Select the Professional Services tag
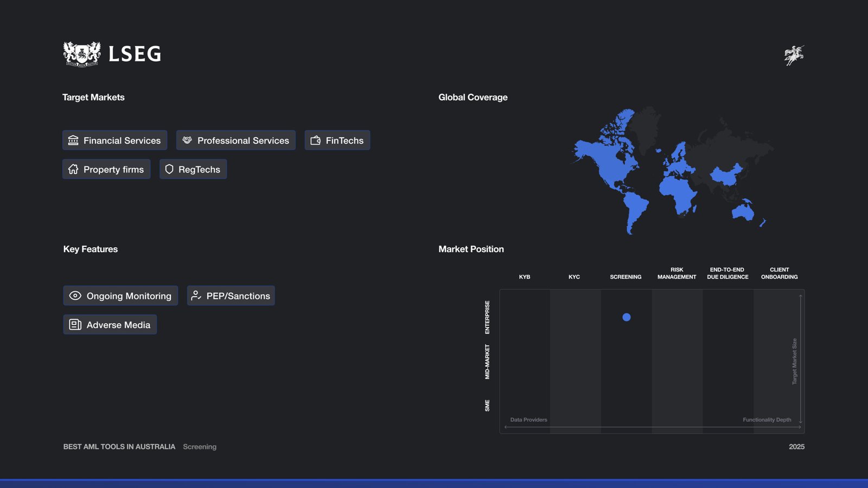 [x=236, y=140]
